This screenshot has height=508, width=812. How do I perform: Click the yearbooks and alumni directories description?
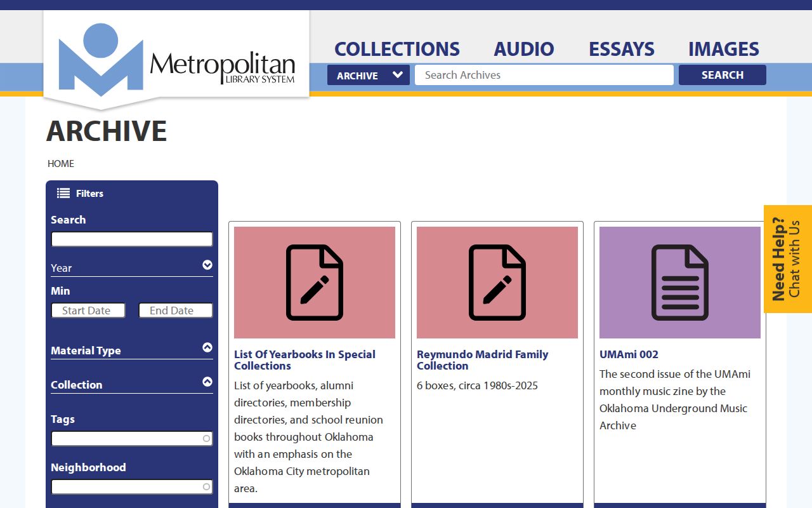[309, 437]
